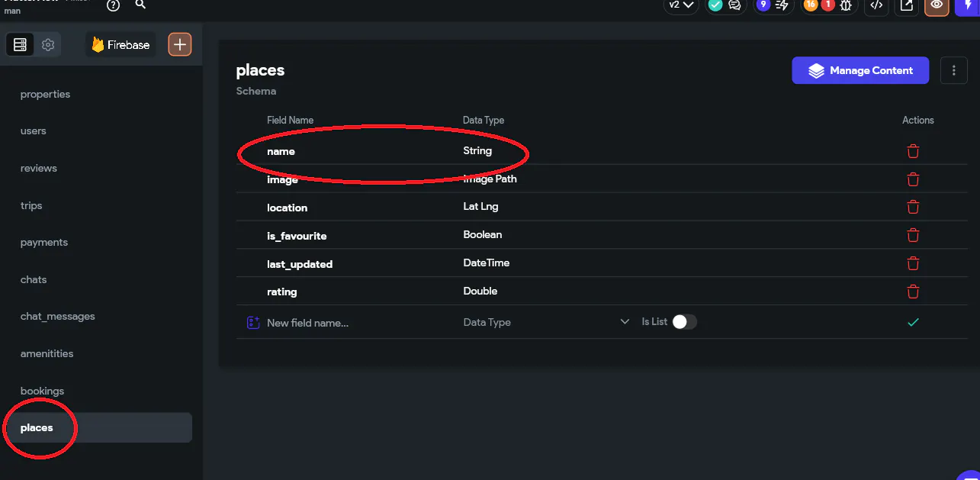Delete the rating field
Screen dimensions: 980x480
913,292
